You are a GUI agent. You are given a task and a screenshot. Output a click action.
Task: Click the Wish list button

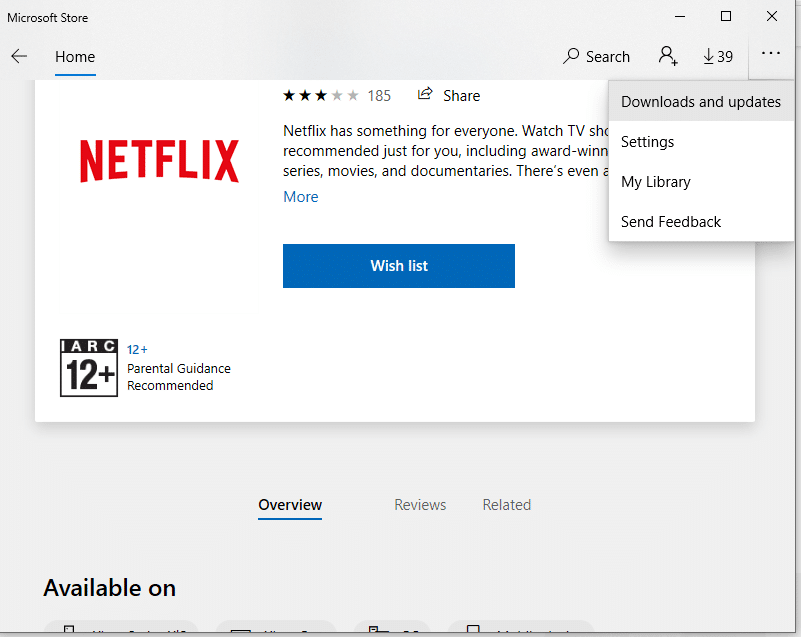click(399, 266)
